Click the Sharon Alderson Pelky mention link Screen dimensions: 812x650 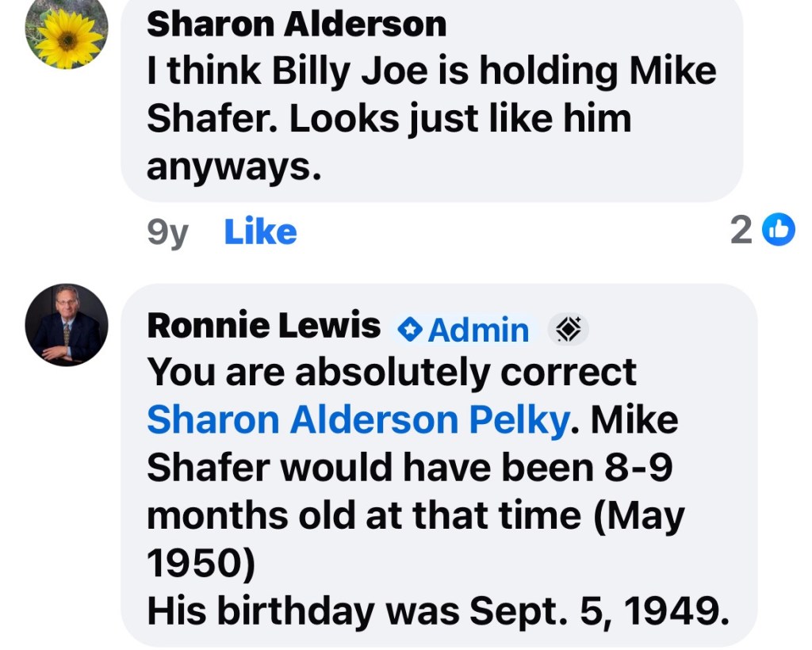click(357, 420)
